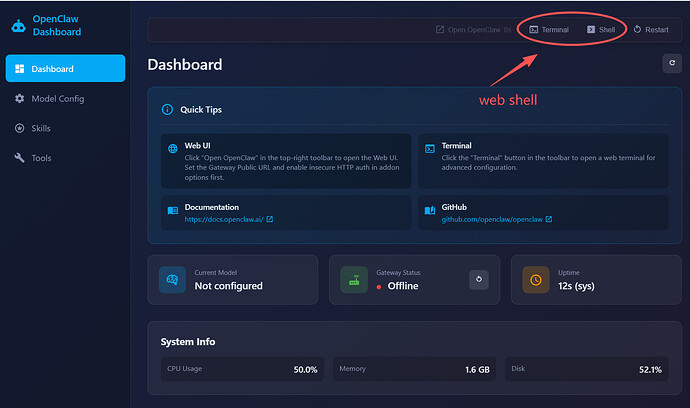Click the "Dashboard" page heading

[x=185, y=64]
